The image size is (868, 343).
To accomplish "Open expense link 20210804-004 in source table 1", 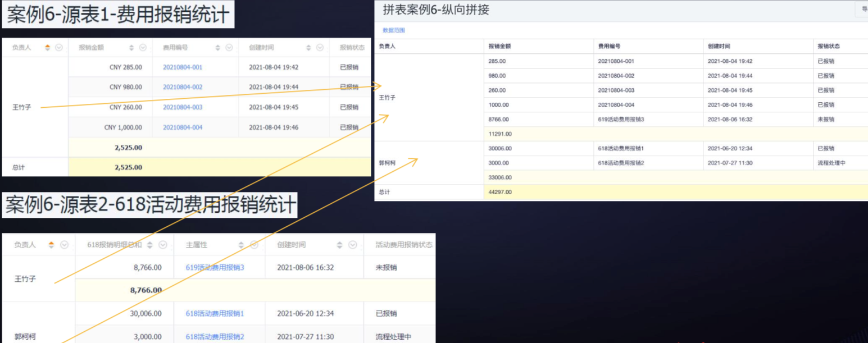I will click(x=183, y=127).
